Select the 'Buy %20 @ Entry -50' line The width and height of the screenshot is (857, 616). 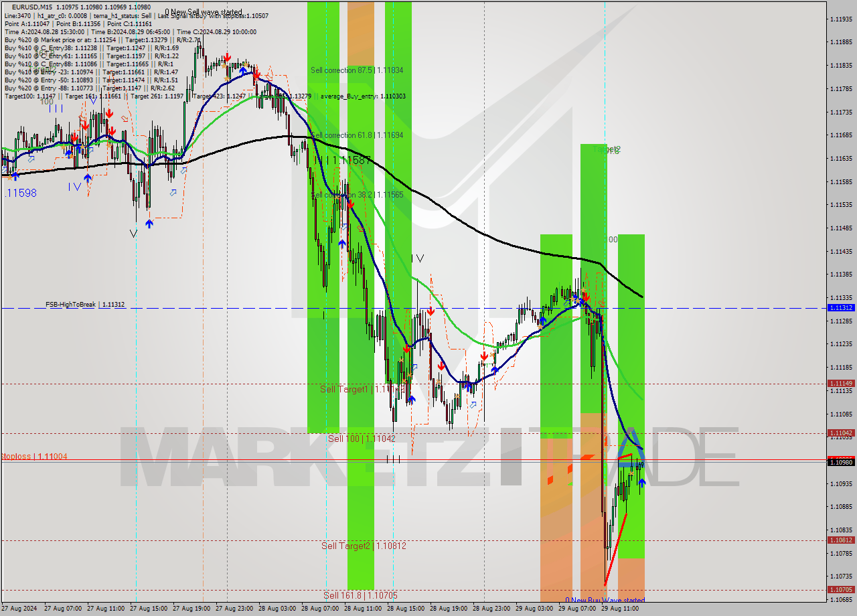(90, 80)
